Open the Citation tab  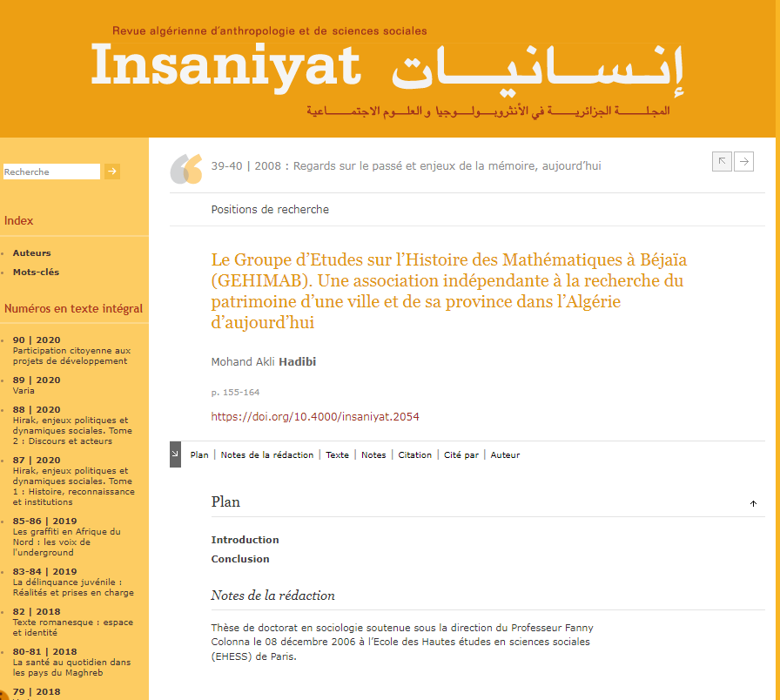(415, 454)
